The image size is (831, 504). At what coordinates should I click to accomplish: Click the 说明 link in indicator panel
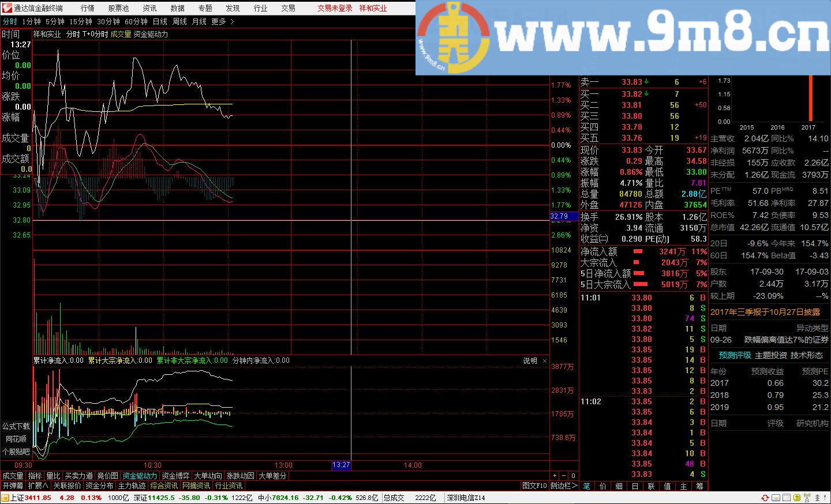[530, 361]
